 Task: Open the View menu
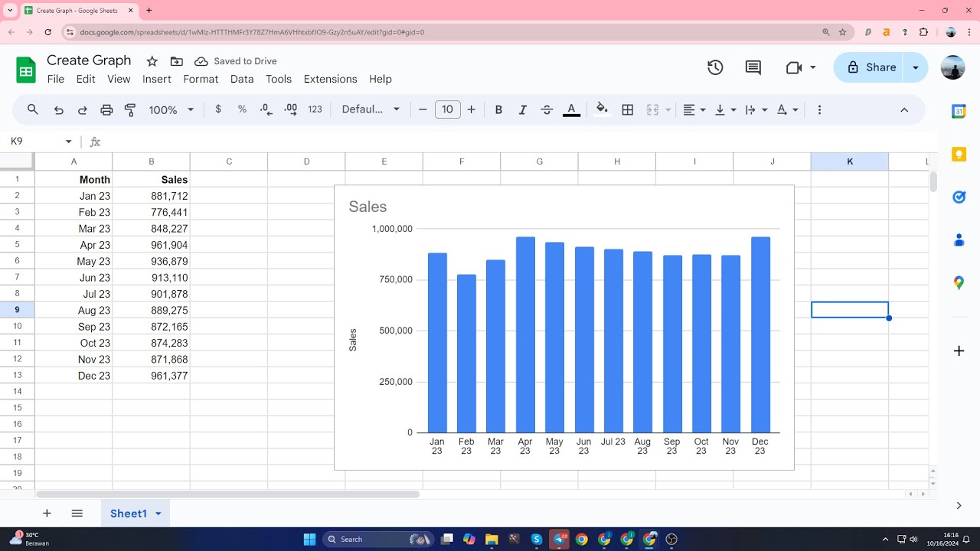pyautogui.click(x=119, y=79)
